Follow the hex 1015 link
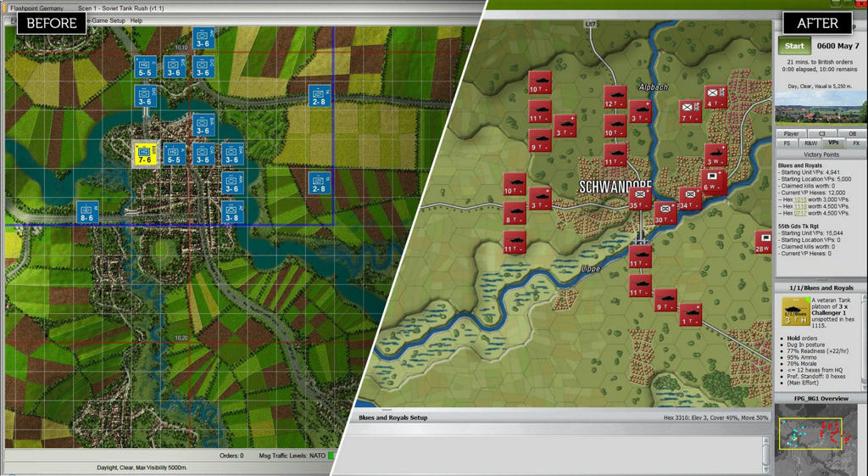Viewport: 868px width, 476px height. point(800,199)
